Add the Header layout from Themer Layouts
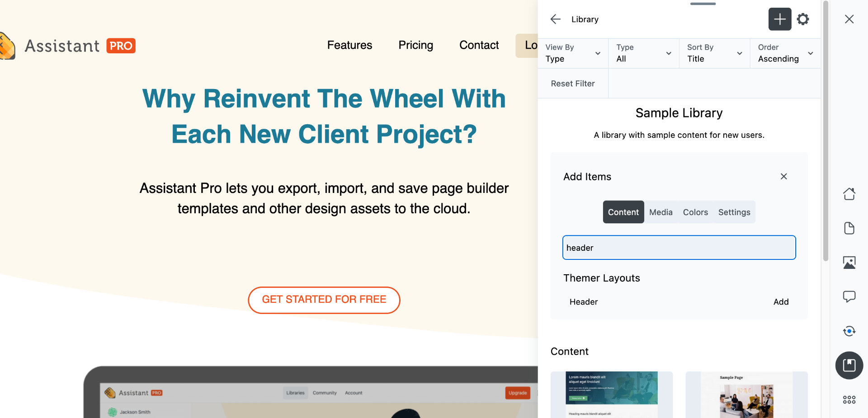This screenshot has width=868, height=418. [x=781, y=301]
